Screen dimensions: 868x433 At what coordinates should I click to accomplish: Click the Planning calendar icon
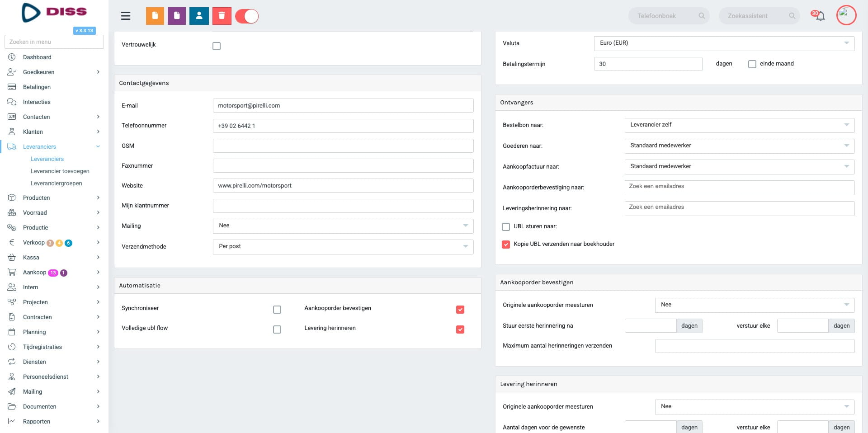click(12, 332)
